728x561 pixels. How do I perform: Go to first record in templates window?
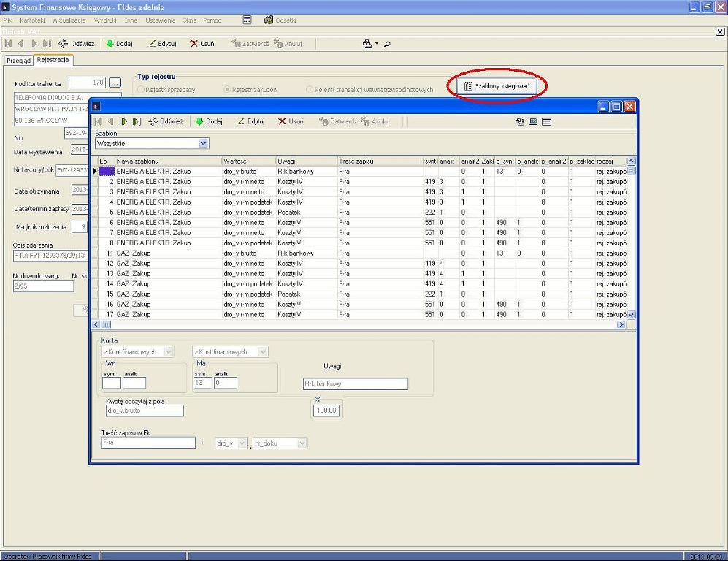tap(98, 121)
